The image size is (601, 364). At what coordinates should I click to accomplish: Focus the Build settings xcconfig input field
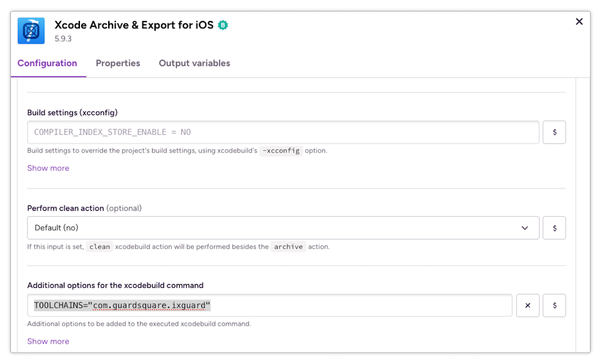282,132
